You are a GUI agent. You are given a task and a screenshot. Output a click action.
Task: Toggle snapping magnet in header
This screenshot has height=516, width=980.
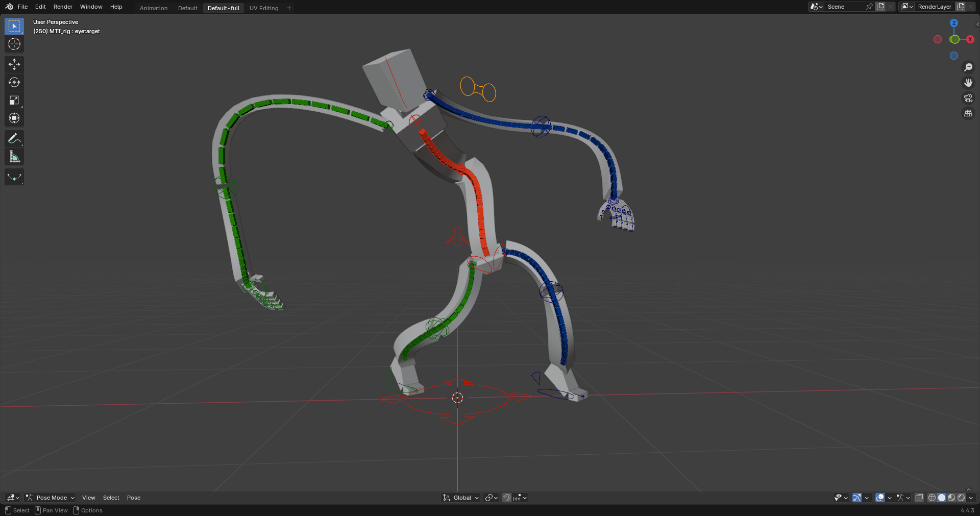[507, 498]
